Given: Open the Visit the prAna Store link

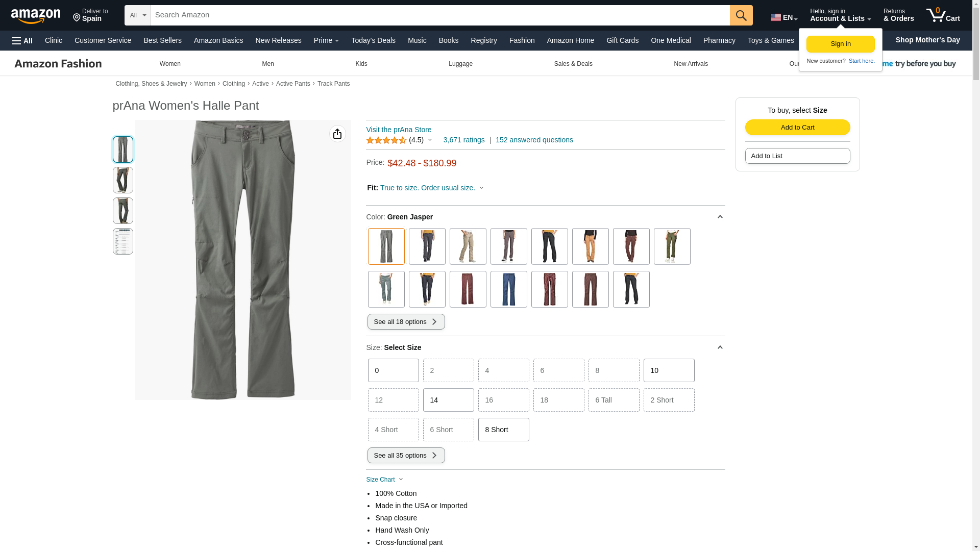Looking at the screenshot, I should click(399, 130).
